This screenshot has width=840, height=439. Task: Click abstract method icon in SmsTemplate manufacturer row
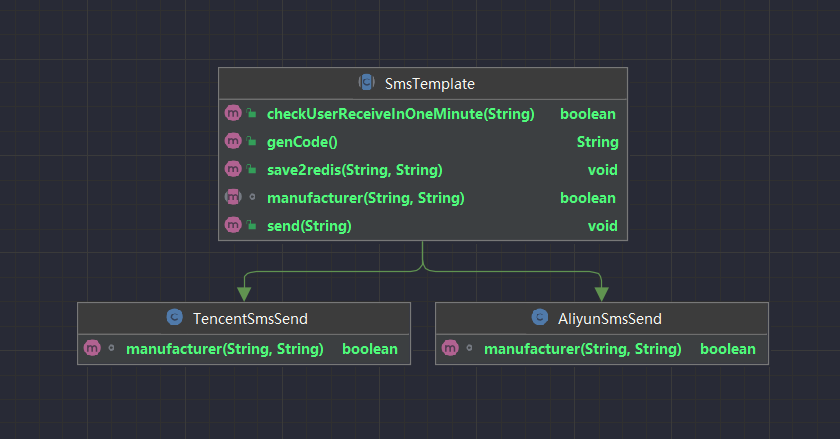233,197
